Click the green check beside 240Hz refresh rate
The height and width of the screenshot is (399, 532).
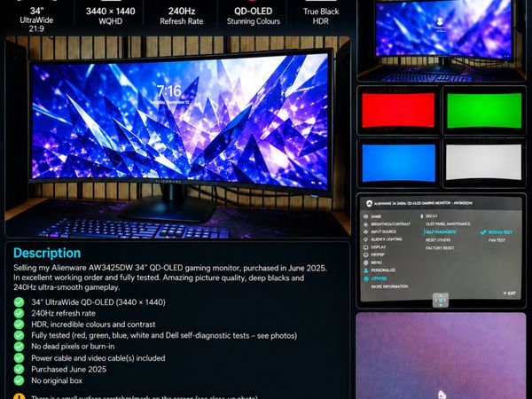(19, 313)
